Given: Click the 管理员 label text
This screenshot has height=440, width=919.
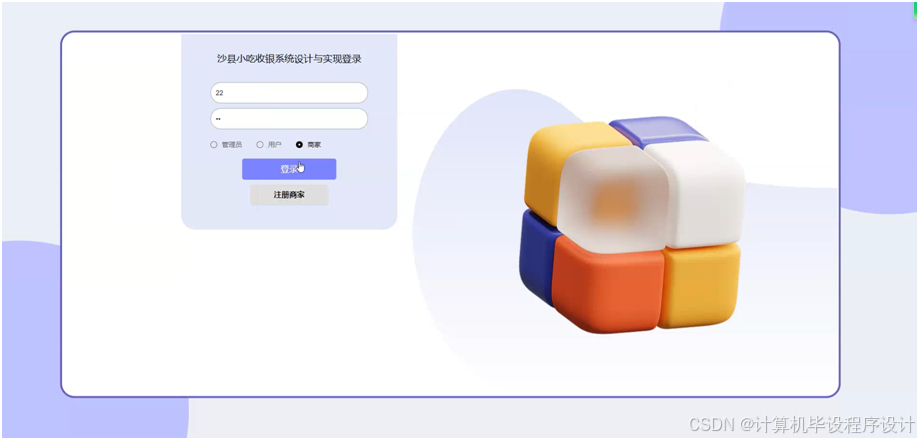Looking at the screenshot, I should [232, 145].
